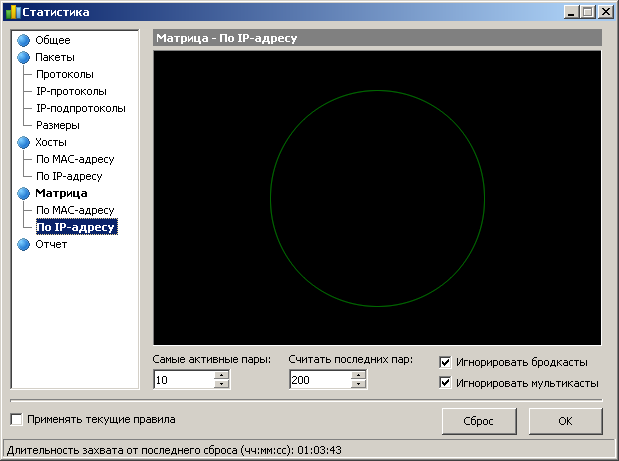Viewport: 619px width, 461px height.
Task: Select highlighted По IP-адресу under Матрица
Action: point(77,227)
